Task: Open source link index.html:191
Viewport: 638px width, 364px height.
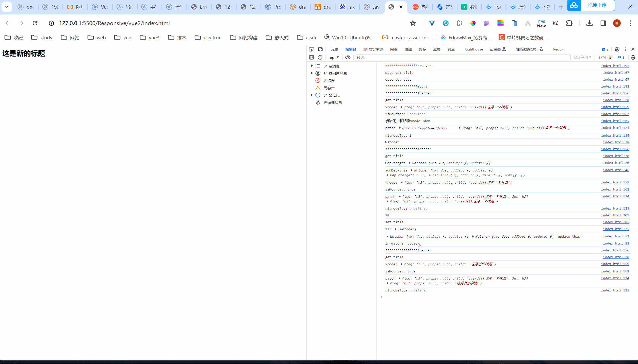Action: (x=615, y=66)
